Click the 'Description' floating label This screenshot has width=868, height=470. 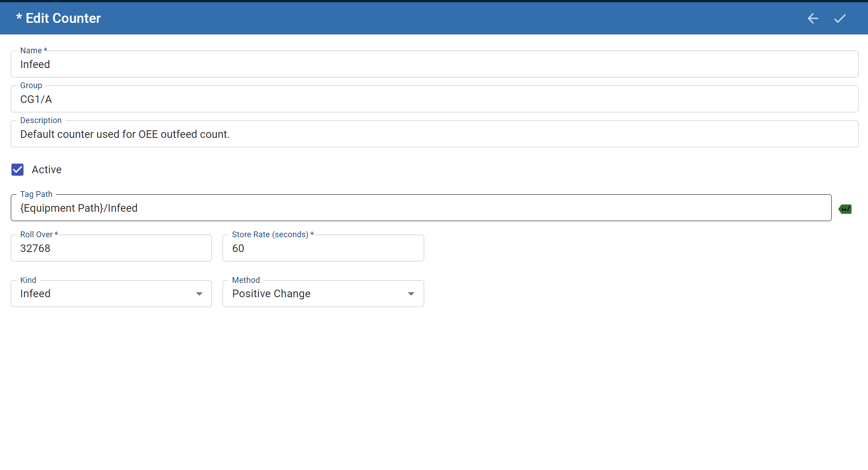[x=41, y=120]
